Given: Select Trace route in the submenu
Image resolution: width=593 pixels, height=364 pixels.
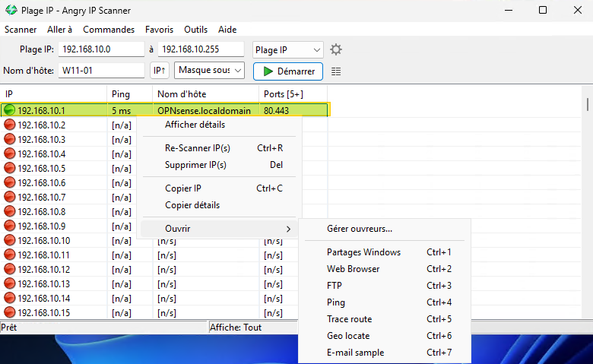Looking at the screenshot, I should pos(349,319).
